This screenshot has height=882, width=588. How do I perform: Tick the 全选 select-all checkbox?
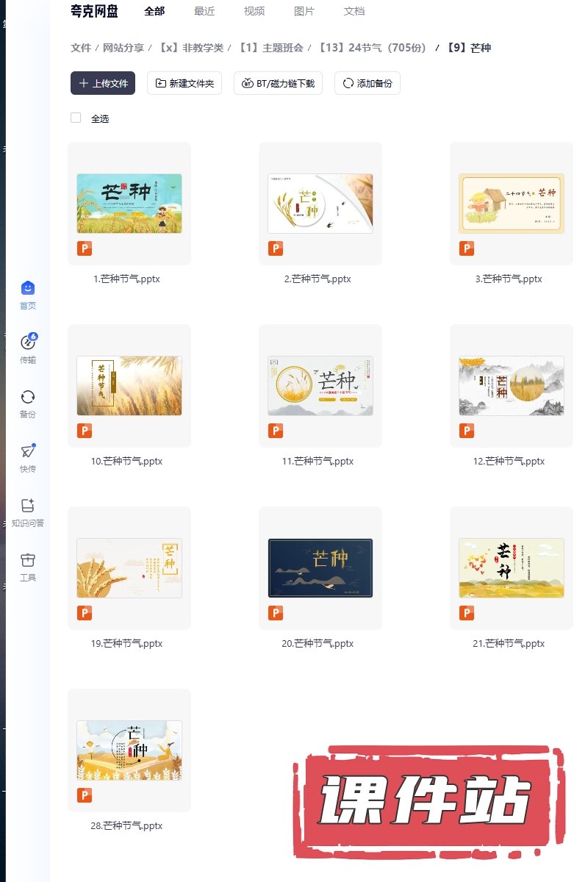(76, 118)
